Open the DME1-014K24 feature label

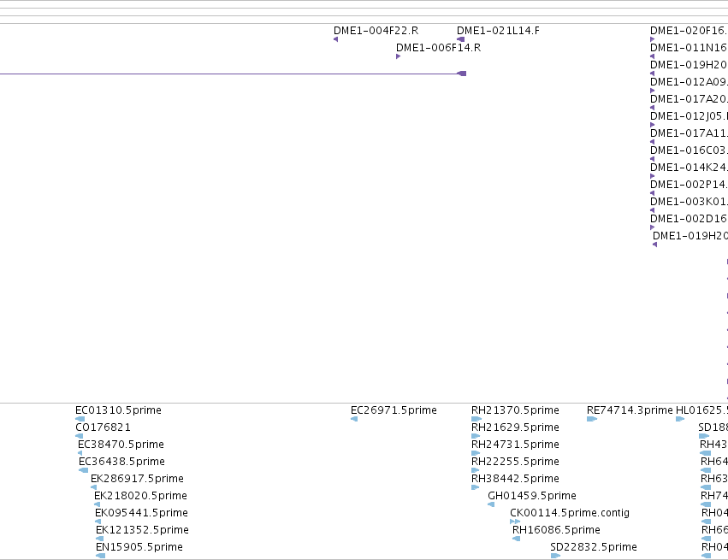(x=689, y=168)
